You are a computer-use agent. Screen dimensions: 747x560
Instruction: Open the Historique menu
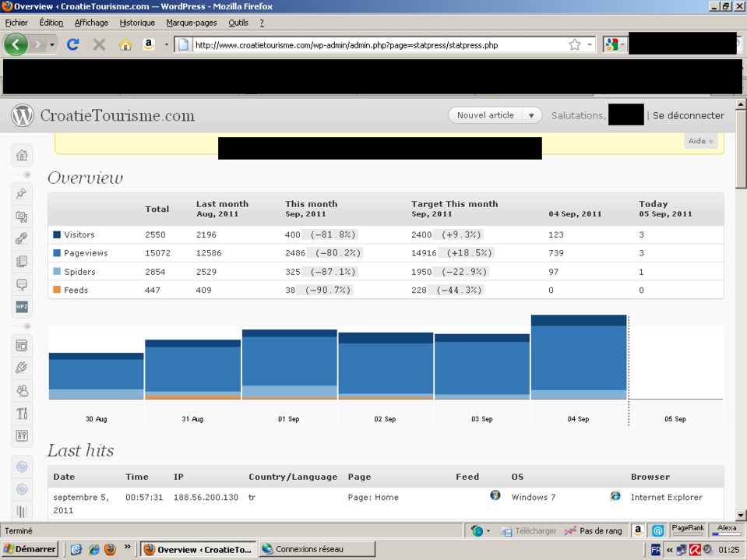(137, 23)
